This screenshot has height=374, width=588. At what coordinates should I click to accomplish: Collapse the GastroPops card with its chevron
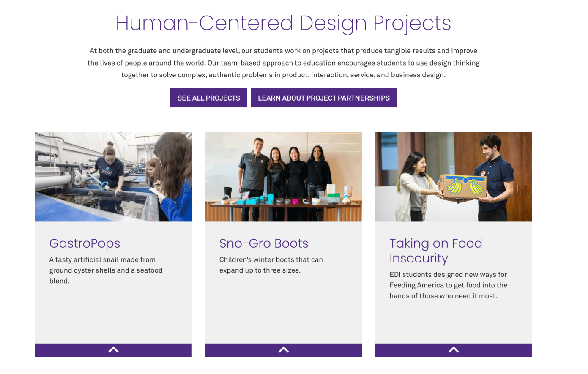pos(113,350)
